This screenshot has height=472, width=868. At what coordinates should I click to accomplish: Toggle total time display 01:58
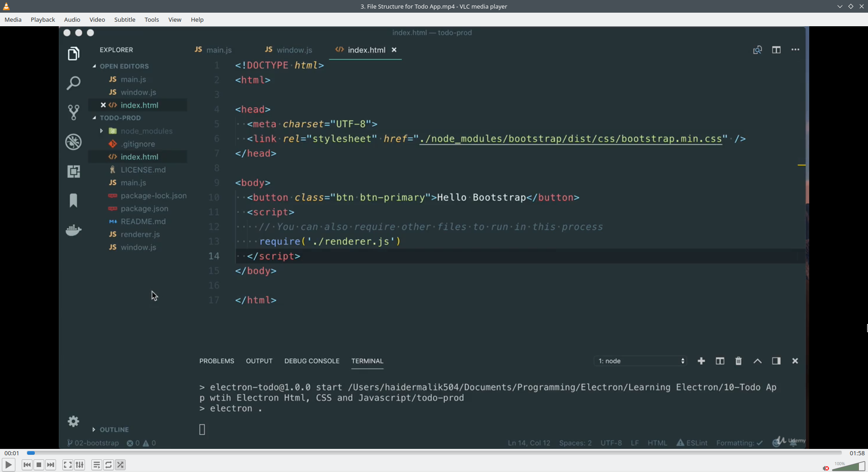tap(857, 453)
